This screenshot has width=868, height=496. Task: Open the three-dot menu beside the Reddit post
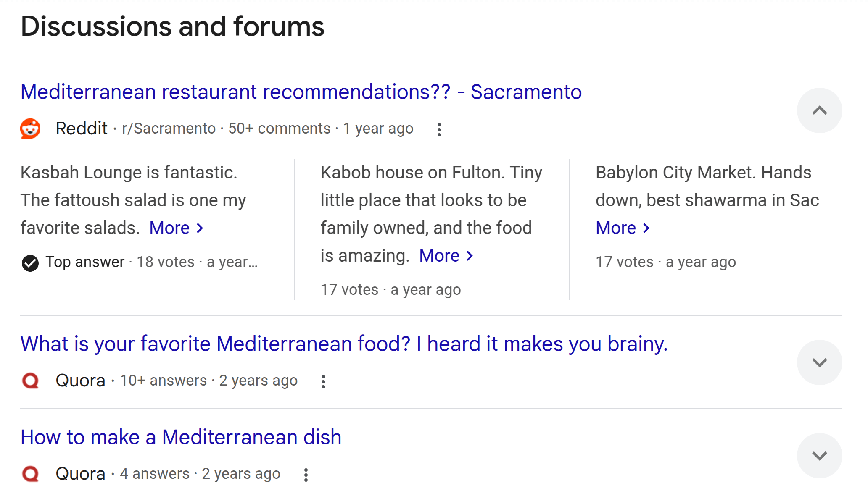pyautogui.click(x=440, y=129)
